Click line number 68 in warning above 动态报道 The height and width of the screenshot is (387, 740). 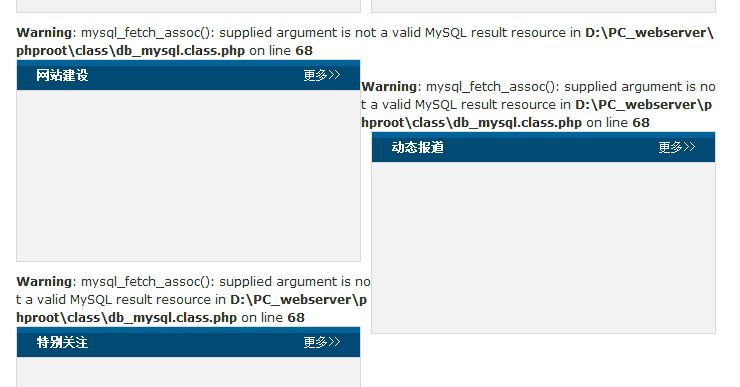click(x=641, y=123)
